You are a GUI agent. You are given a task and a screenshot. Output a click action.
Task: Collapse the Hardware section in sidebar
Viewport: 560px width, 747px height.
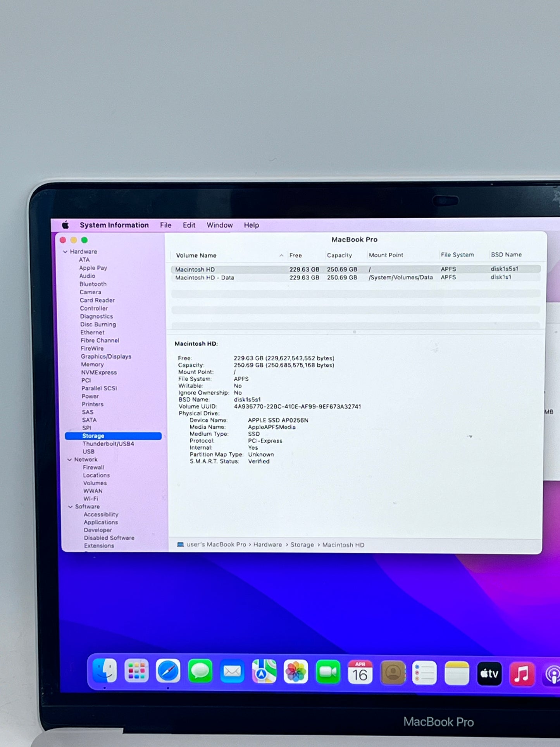tap(65, 252)
